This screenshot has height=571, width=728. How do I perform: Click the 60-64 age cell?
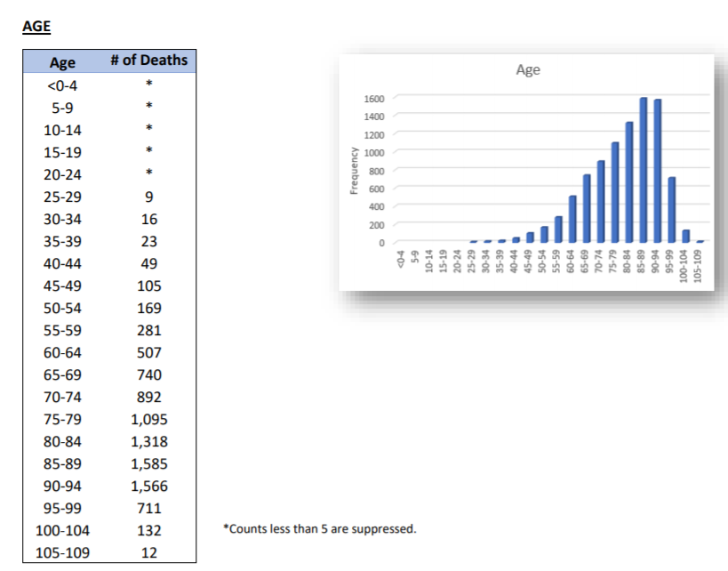pyautogui.click(x=62, y=353)
